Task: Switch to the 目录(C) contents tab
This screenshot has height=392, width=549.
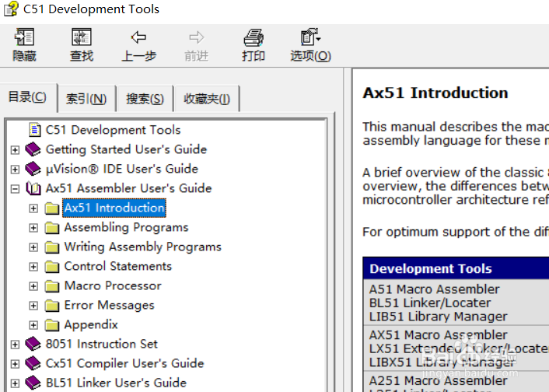Action: (x=28, y=97)
